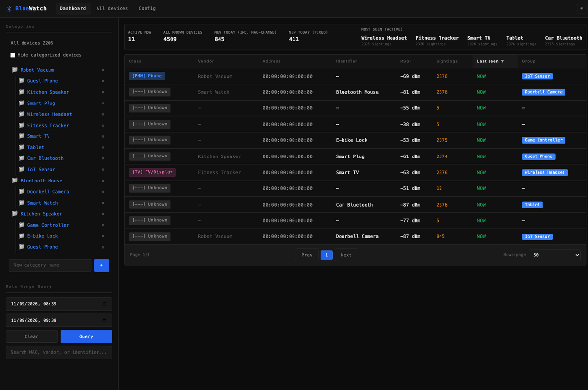Switch to the Dashboard tab

pyautogui.click(x=73, y=8)
